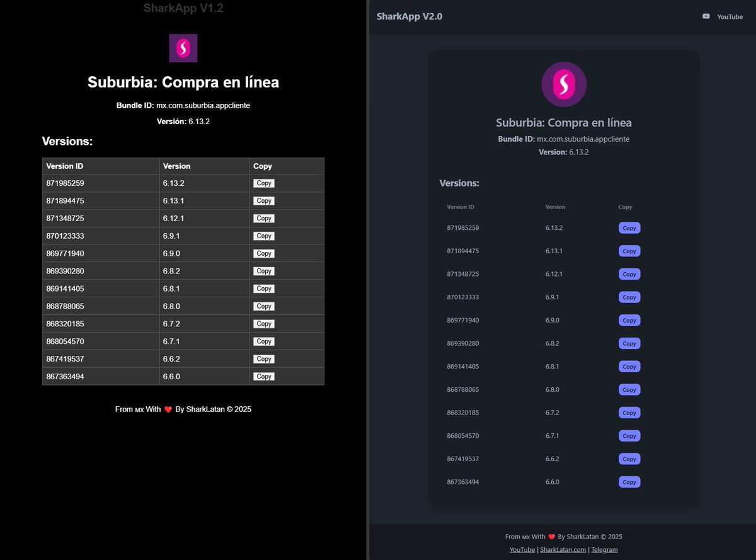The image size is (756, 560).
Task: Select 871985259 cell in the V1.2 table
Action: tap(101, 183)
